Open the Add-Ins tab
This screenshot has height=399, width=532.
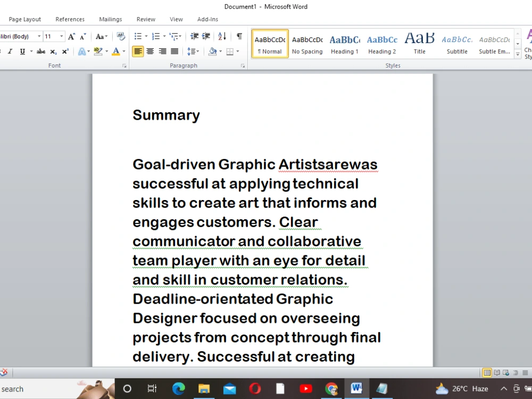[x=207, y=19]
